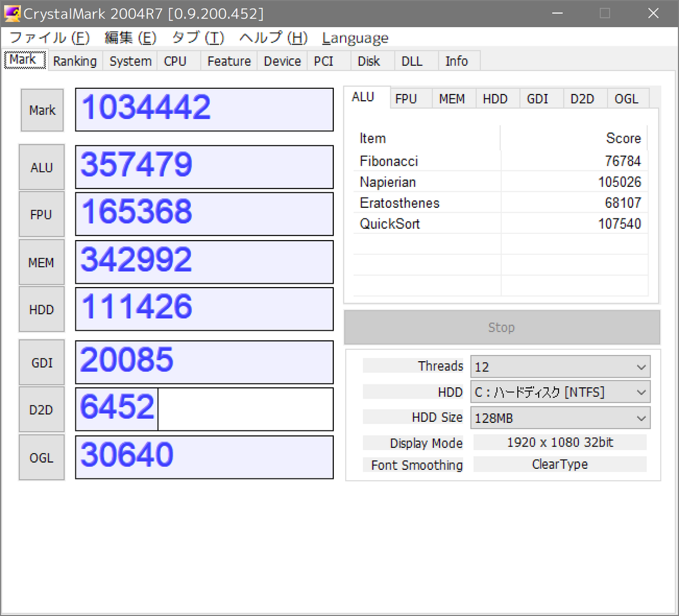Select the HDD results tab
679x616 pixels.
[498, 99]
